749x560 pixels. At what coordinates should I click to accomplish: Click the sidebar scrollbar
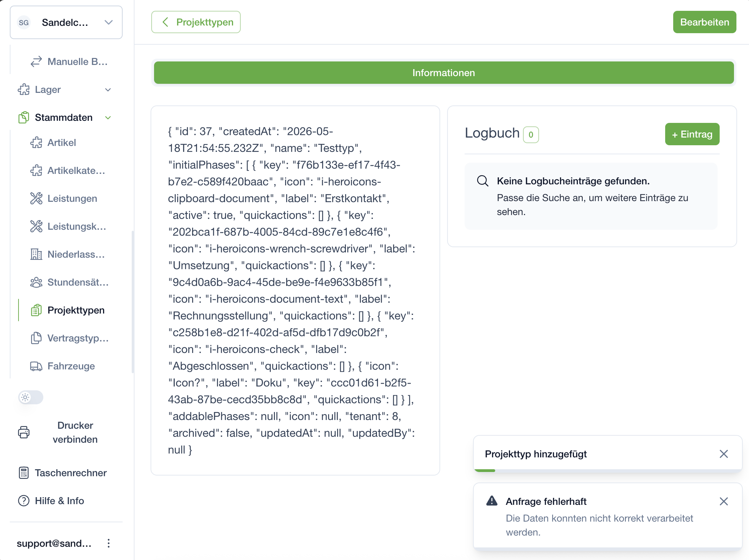[x=132, y=302]
